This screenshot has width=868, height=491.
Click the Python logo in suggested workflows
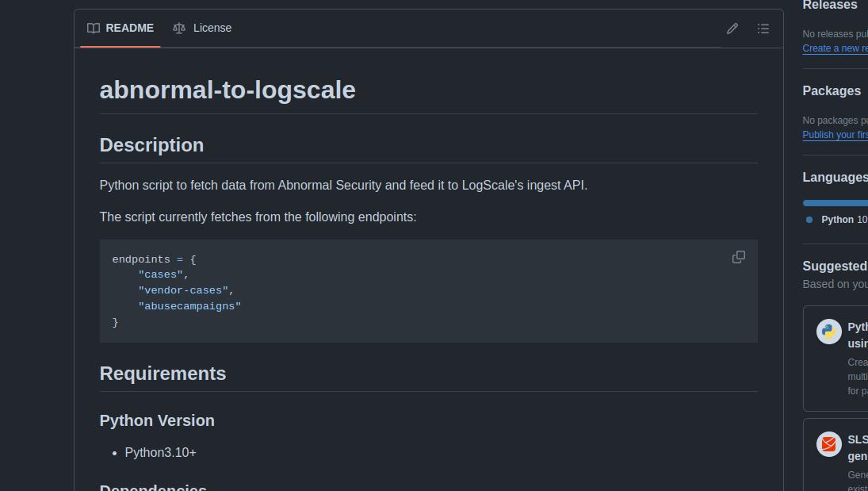(x=828, y=332)
